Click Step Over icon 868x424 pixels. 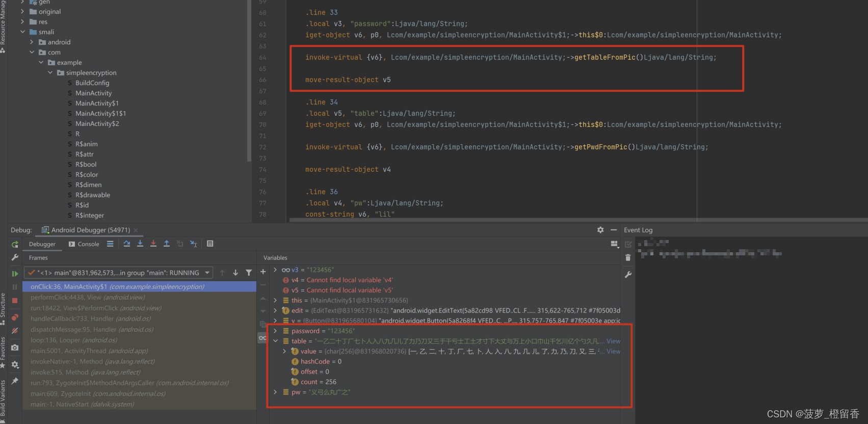[x=127, y=244]
